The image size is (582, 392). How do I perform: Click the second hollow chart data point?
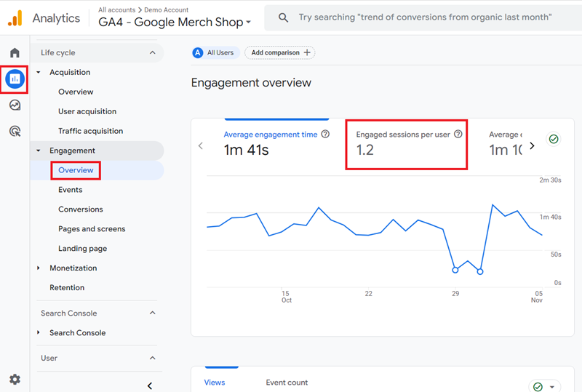480,272
